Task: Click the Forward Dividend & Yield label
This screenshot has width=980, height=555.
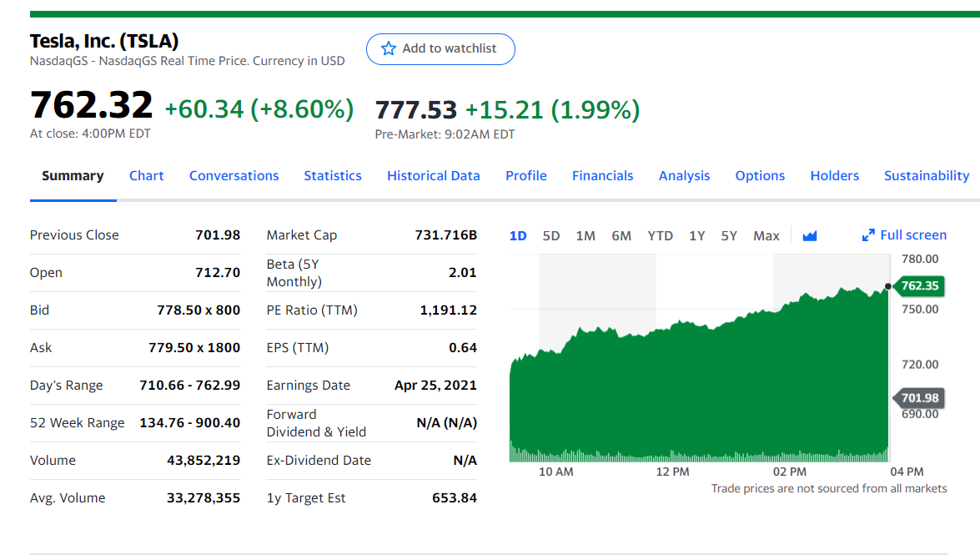Action: coord(316,423)
